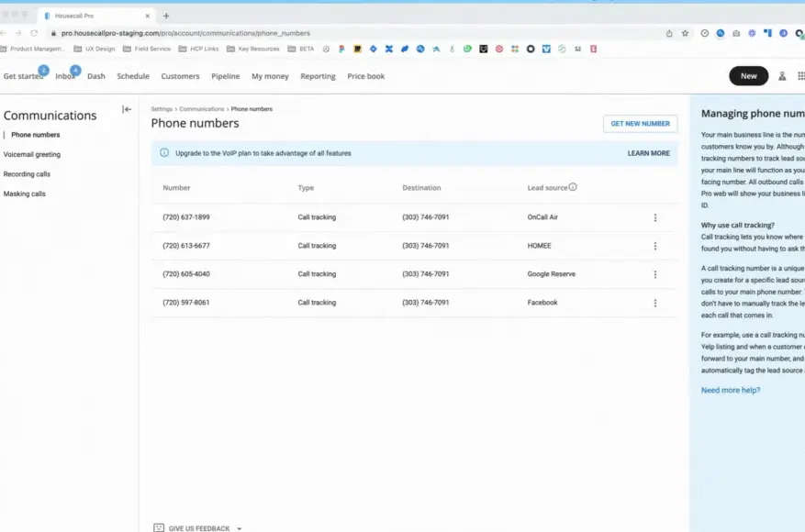
Task: Expand the Key Resources bookmarks folder
Action: click(x=252, y=49)
